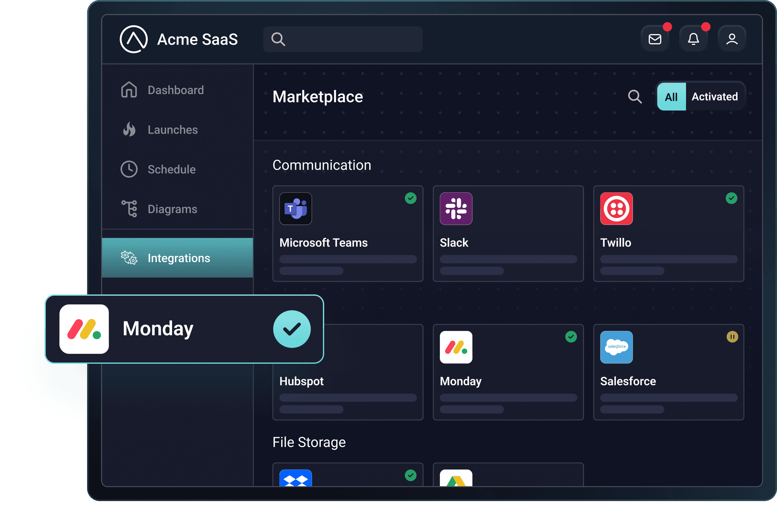Select the Monday icon in the grid card
The width and height of the screenshot is (777, 532).
click(x=456, y=347)
